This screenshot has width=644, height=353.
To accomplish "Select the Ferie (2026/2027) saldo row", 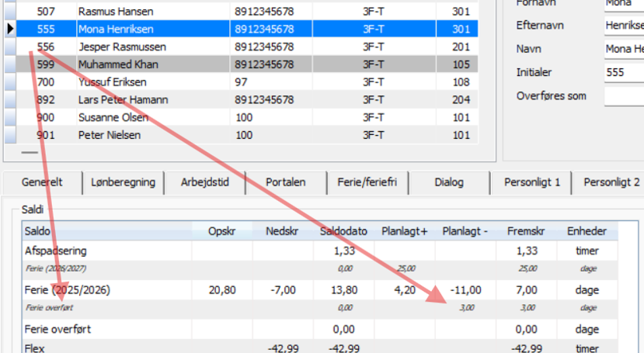I will coord(320,269).
